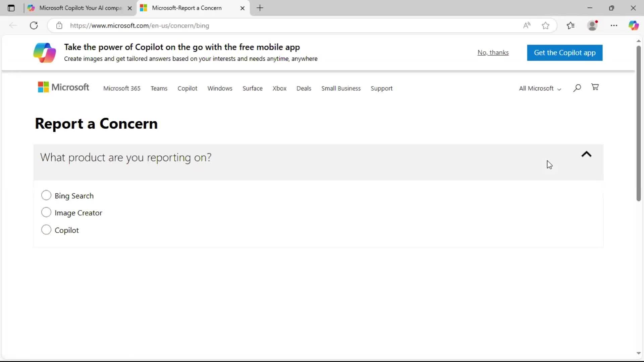The height and width of the screenshot is (362, 644).
Task: Restore down the browser window
Action: (611, 8)
